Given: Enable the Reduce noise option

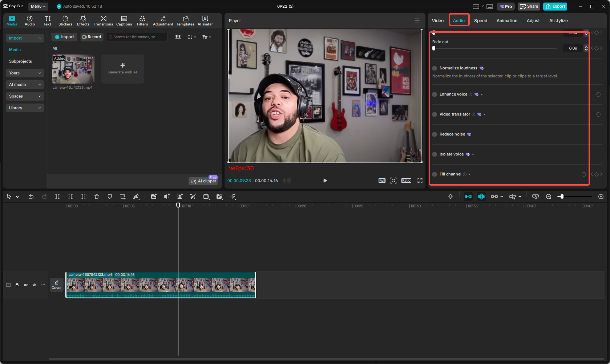Looking at the screenshot, I should coord(435,134).
